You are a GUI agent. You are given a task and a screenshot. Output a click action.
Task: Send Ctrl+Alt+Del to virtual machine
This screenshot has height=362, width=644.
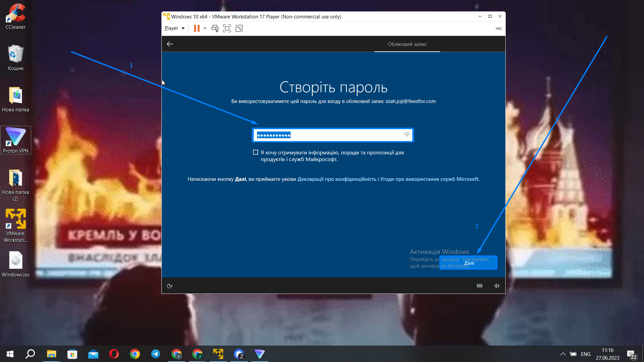pyautogui.click(x=215, y=29)
